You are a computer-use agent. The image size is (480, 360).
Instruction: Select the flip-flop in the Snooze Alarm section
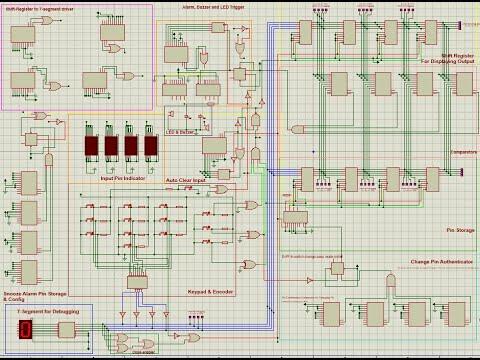click(x=31, y=140)
